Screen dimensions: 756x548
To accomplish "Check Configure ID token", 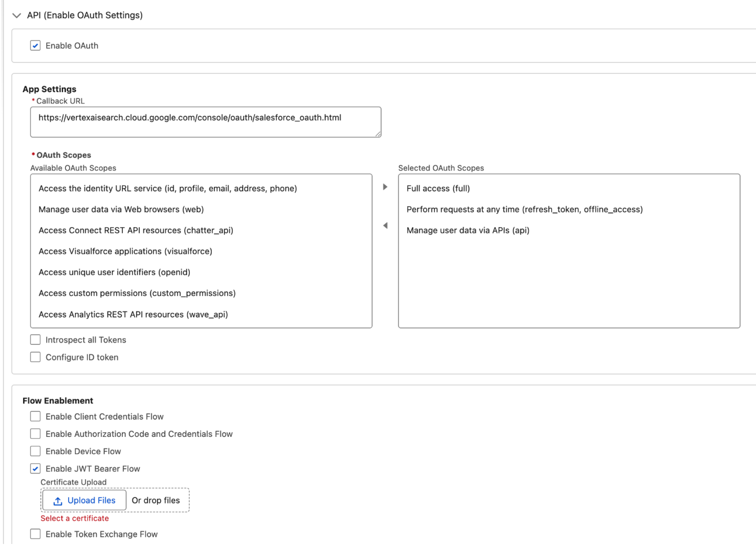I will (35, 357).
